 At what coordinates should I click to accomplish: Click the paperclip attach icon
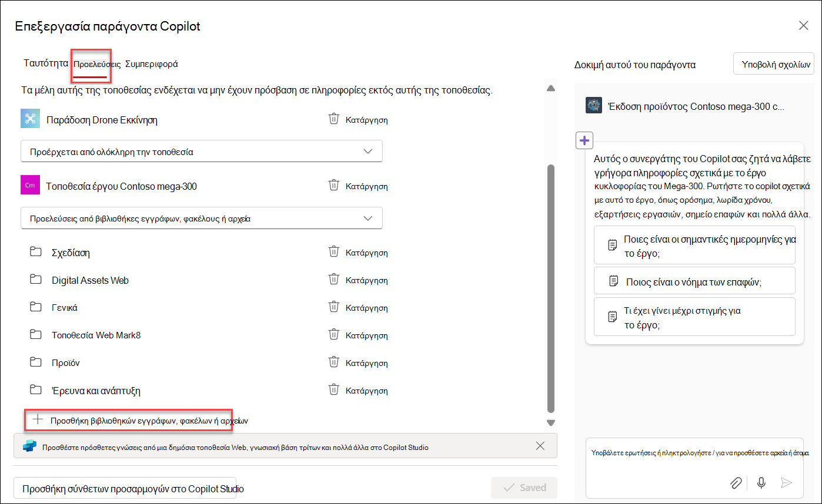[x=736, y=483]
